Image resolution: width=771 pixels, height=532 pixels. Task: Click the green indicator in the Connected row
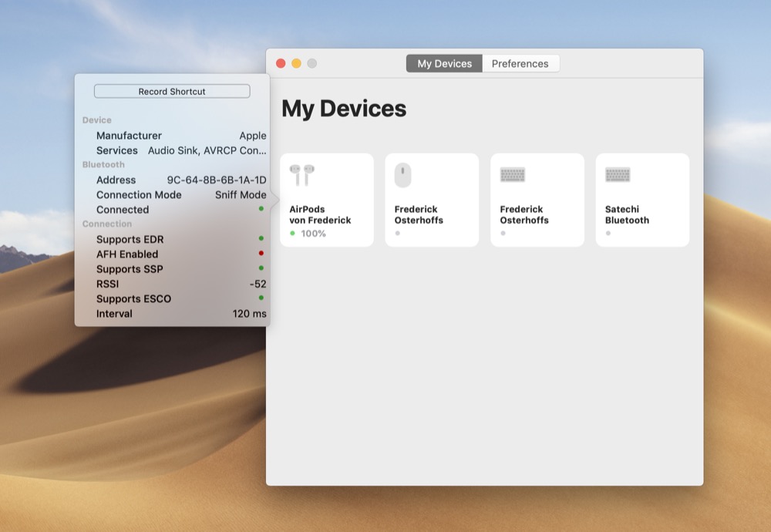click(x=261, y=209)
